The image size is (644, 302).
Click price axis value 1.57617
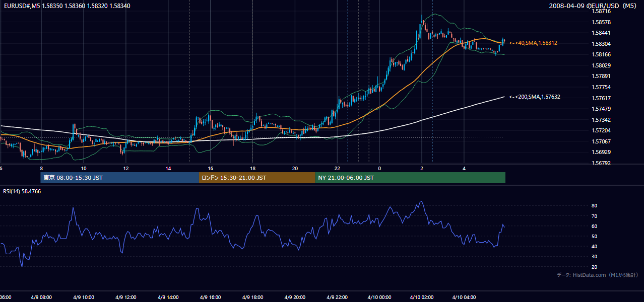602,98
